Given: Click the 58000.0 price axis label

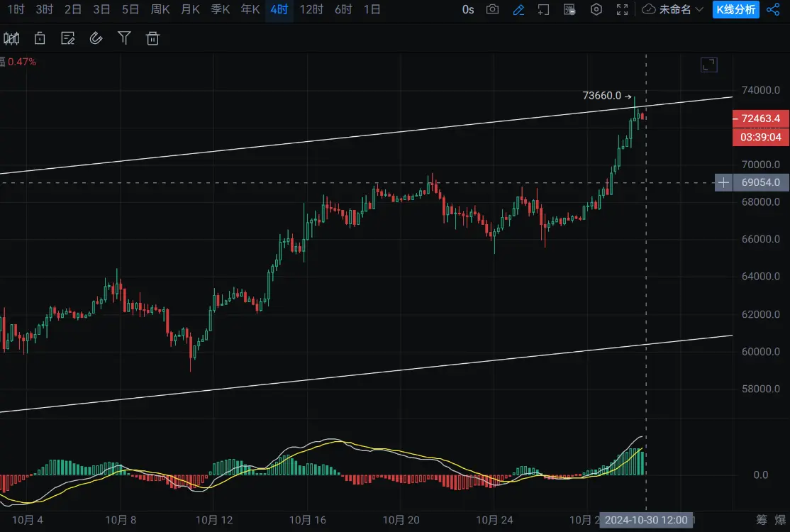Looking at the screenshot, I should pos(761,389).
